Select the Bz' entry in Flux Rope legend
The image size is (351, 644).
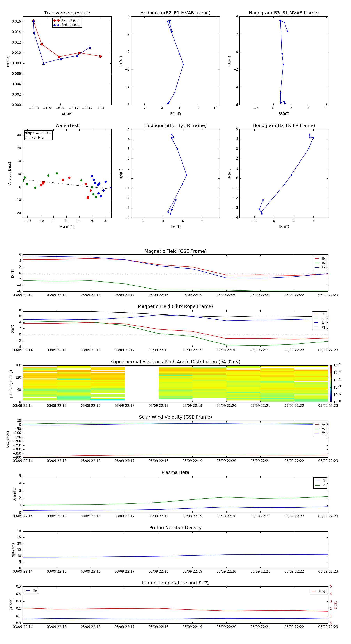click(x=320, y=323)
